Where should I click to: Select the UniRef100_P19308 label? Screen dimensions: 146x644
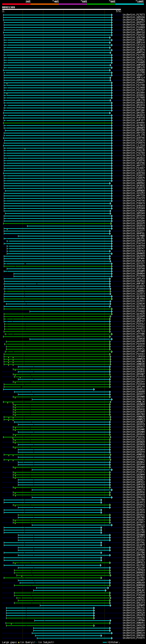[x=134, y=344]
